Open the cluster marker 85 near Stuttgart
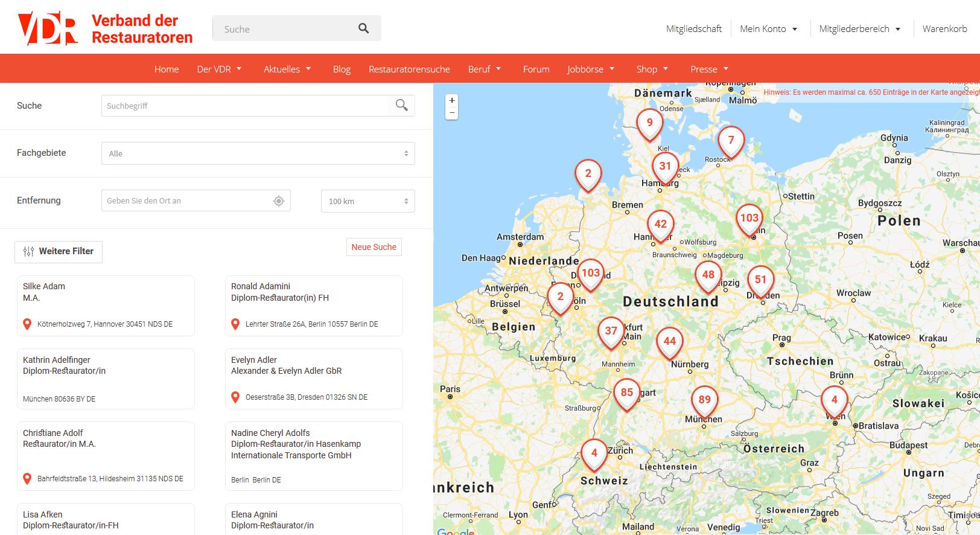 [x=627, y=394]
